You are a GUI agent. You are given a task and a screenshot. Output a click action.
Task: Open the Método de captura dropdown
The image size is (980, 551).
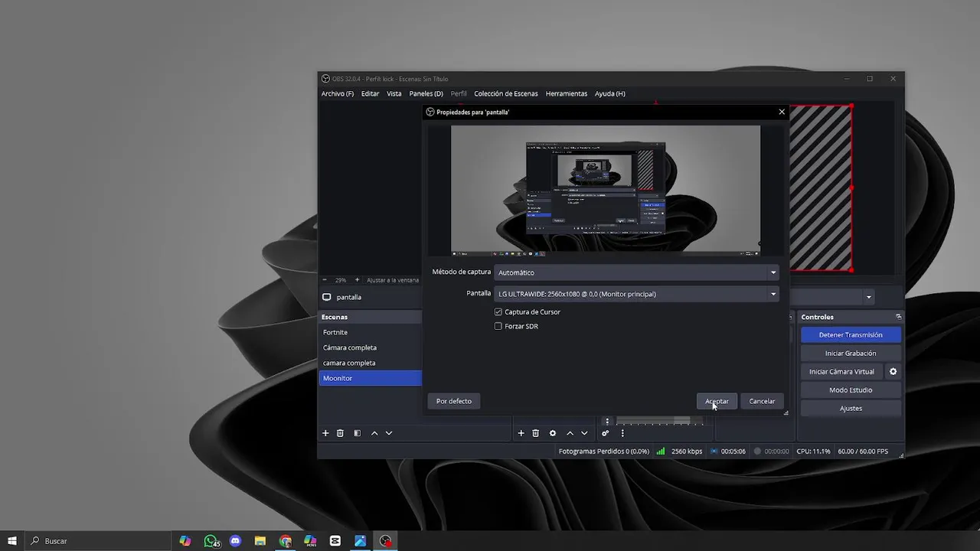(637, 272)
